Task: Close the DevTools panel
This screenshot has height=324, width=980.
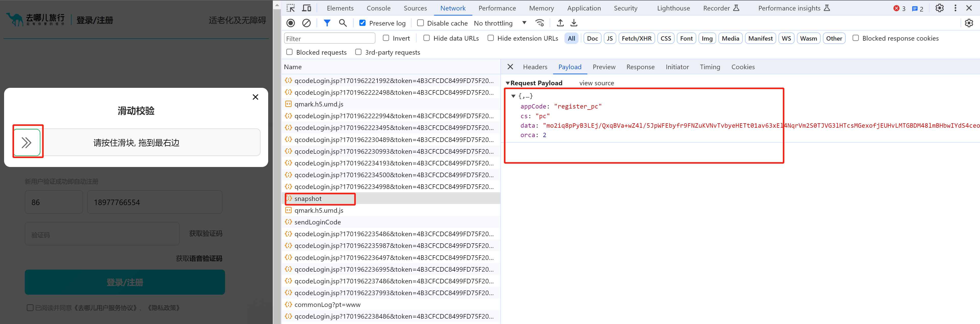Action: pos(969,8)
